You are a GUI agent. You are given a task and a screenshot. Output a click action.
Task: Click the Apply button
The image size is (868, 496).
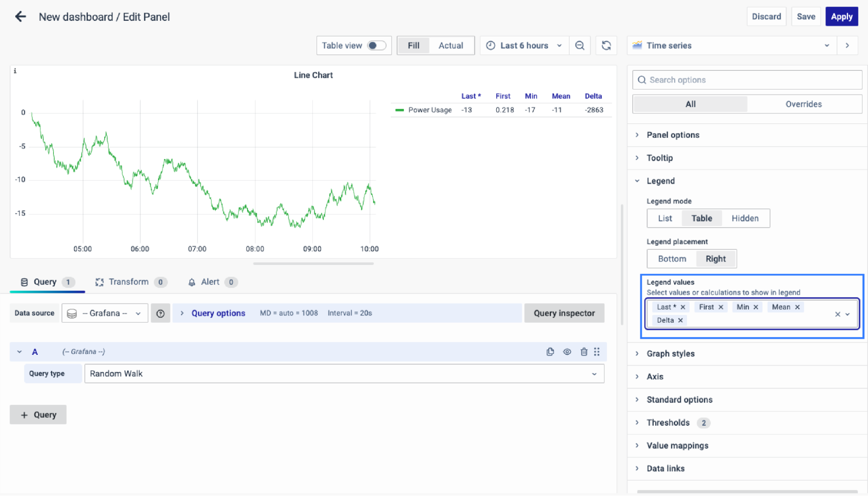click(842, 17)
